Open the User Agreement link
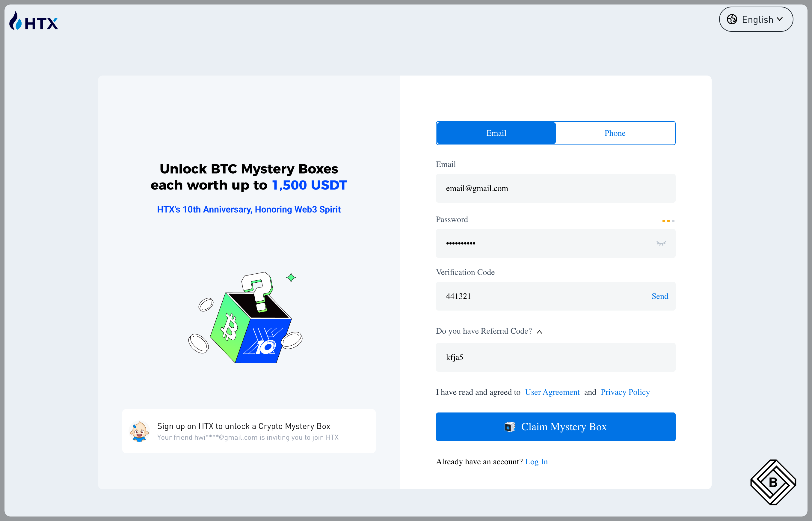Image resolution: width=812 pixels, height=521 pixels. 552,392
